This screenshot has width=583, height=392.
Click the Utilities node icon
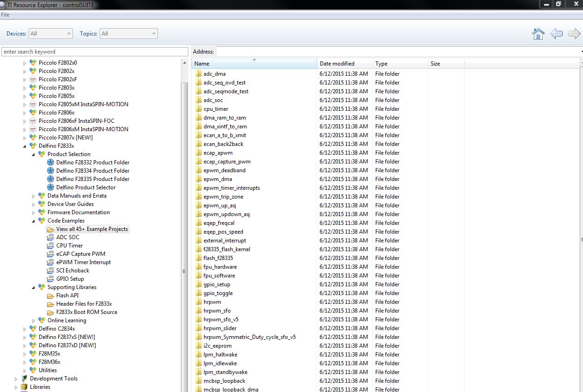click(x=33, y=370)
